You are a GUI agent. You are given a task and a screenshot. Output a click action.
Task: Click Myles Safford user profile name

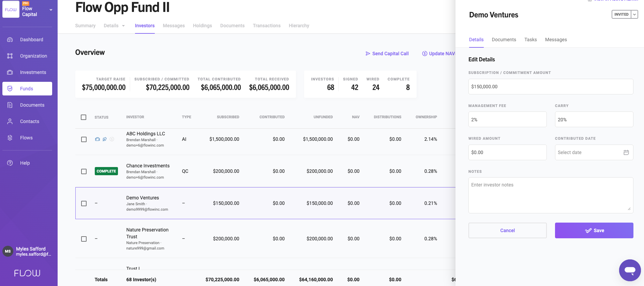[x=31, y=249]
